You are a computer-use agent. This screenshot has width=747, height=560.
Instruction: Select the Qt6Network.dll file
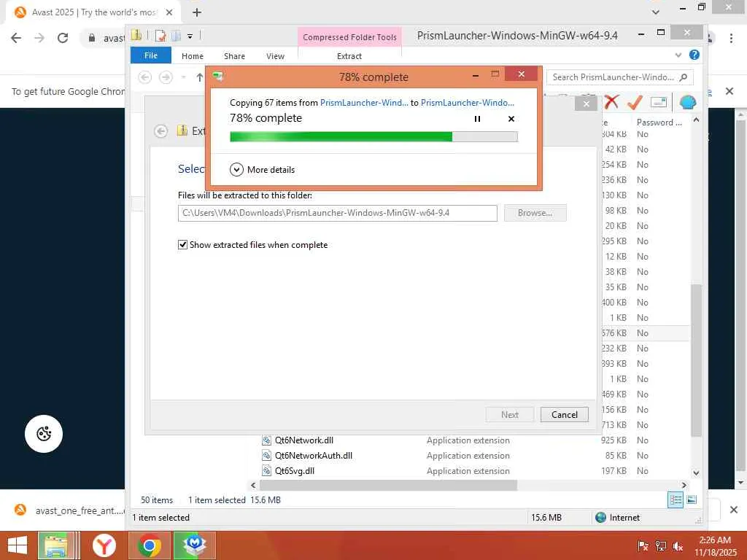coord(303,440)
